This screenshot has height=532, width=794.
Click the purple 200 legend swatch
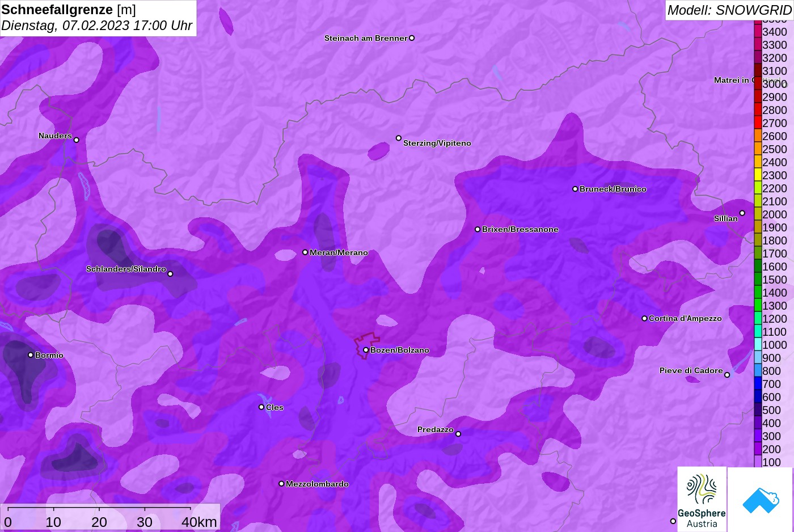click(x=758, y=449)
